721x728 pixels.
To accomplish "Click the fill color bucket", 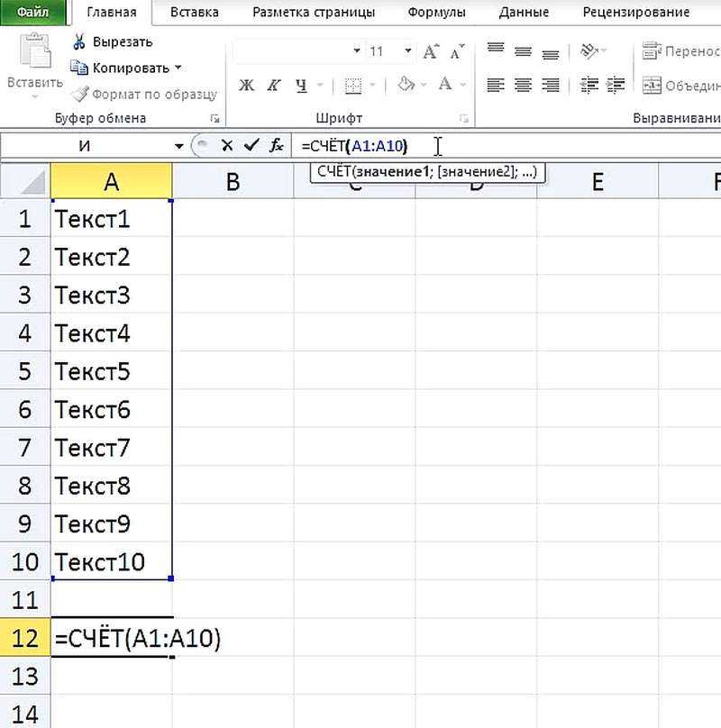I will pyautogui.click(x=406, y=85).
